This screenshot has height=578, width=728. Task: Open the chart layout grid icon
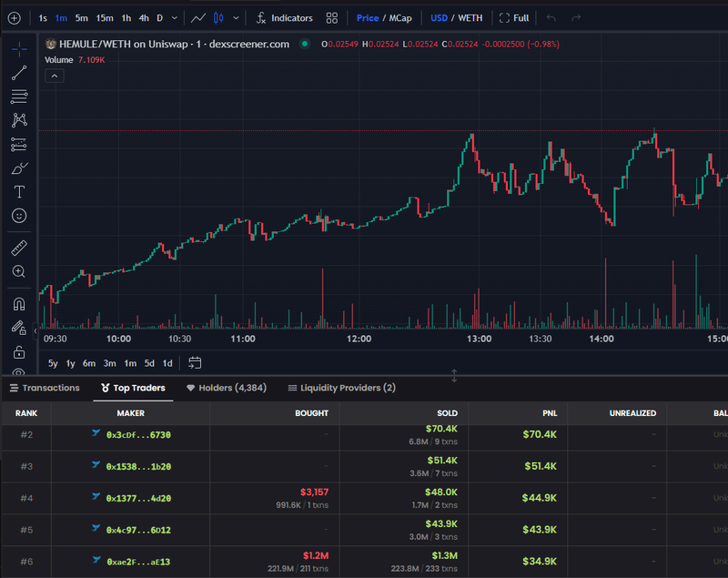(332, 18)
